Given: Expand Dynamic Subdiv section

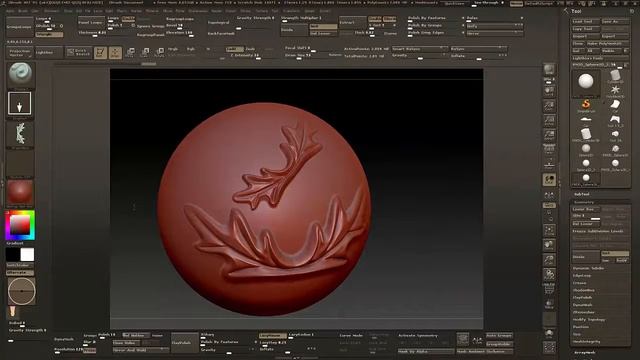Looking at the screenshot, I should [588, 268].
